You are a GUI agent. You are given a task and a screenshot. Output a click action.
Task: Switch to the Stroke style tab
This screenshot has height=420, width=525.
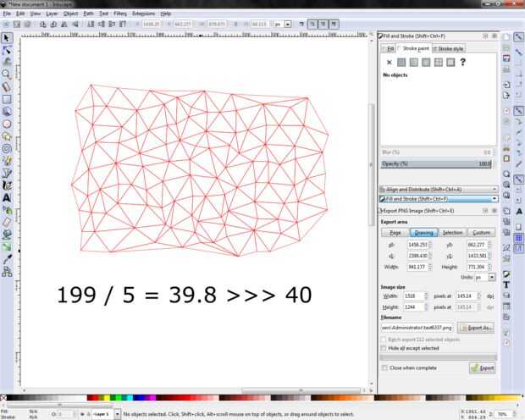coord(449,49)
